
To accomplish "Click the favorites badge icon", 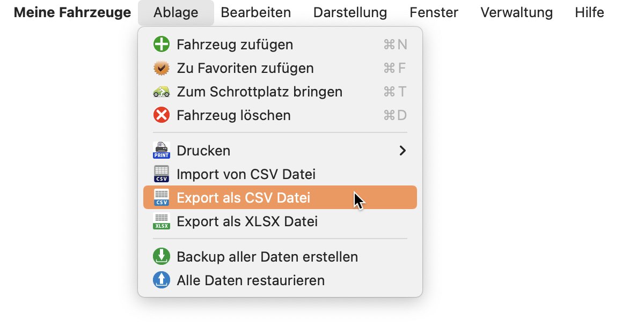I will [x=162, y=68].
